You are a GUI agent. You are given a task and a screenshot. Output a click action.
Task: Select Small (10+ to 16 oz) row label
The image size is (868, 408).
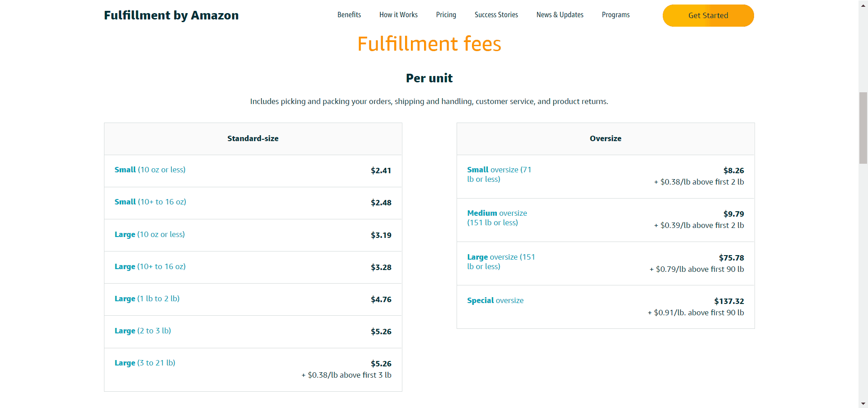150,202
